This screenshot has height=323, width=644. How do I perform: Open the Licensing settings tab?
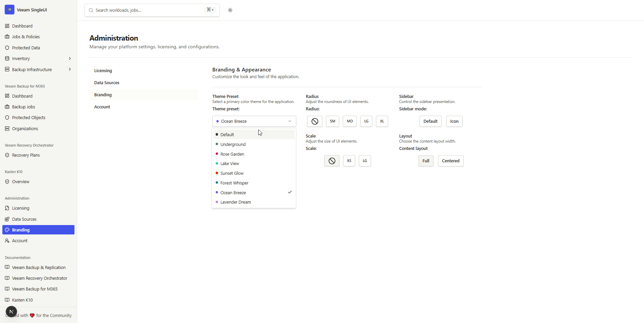[x=144, y=70]
